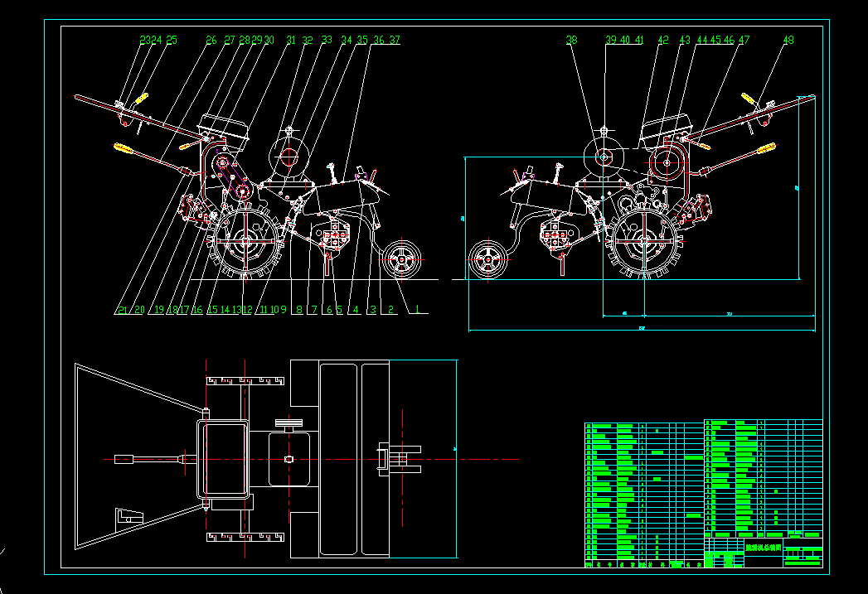
Task: Select part callout number 2
Action: tap(390, 310)
